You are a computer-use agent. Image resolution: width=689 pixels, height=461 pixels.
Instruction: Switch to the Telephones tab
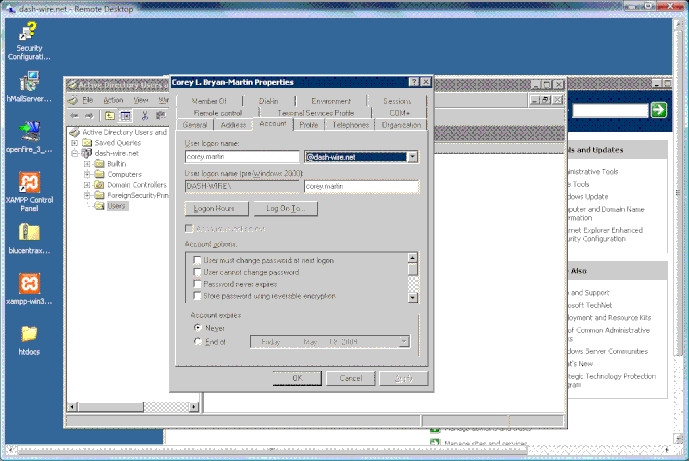[350, 125]
